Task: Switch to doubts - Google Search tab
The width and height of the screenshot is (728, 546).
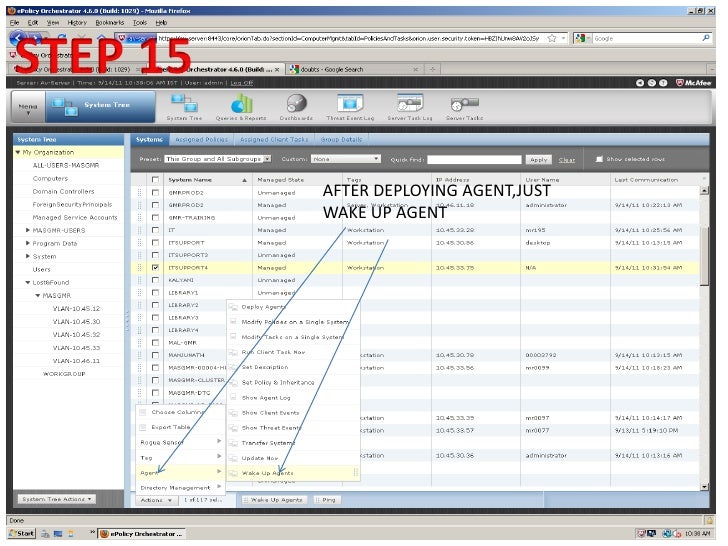Action: [x=353, y=69]
